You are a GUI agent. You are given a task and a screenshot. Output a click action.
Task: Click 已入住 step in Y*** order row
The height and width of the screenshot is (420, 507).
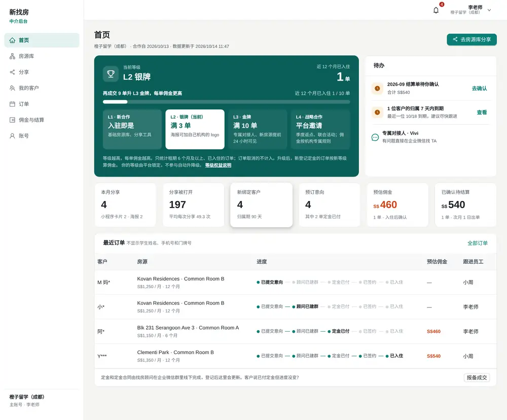[x=394, y=356]
